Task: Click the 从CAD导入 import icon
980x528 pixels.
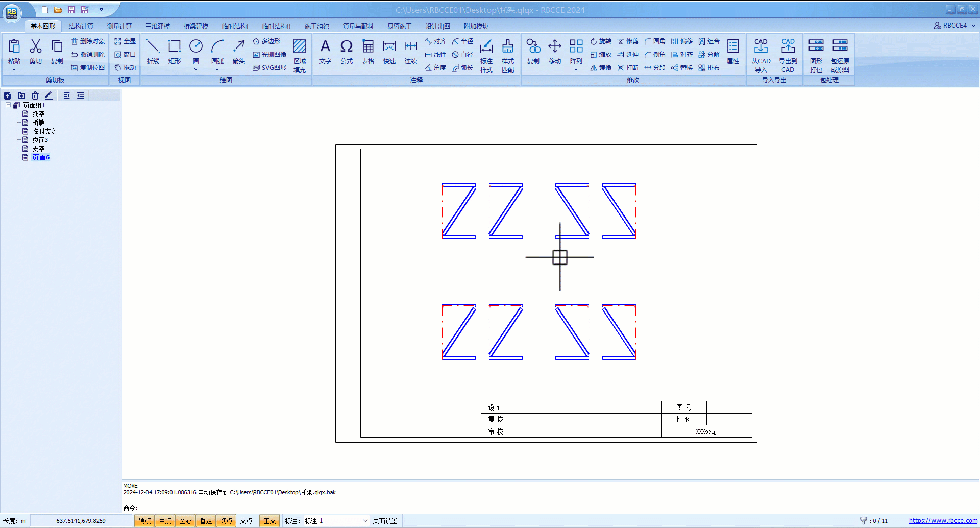Action: [761, 47]
